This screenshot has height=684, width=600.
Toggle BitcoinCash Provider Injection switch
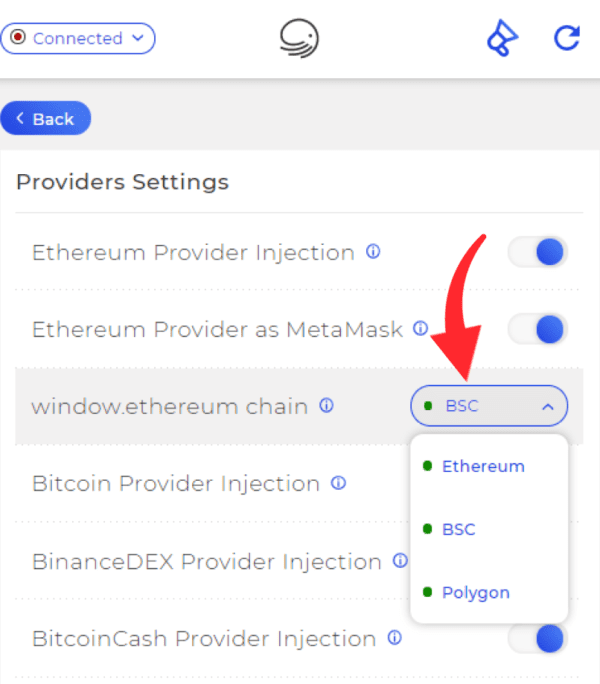[x=538, y=639]
